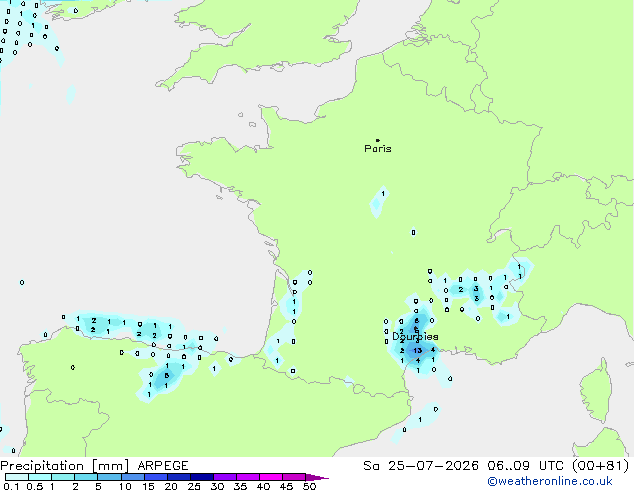This screenshot has width=634, height=490.
Task: Pick the purple legend swatch between 30 and 35
Action: point(225,477)
